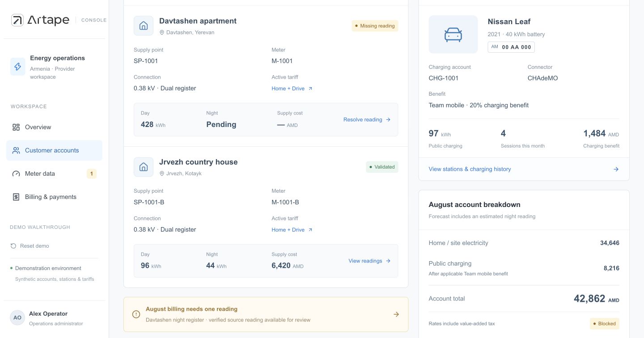Screen dimensions: 644x338
Task: Open the August billing needs one reading banner
Action: tap(266, 314)
